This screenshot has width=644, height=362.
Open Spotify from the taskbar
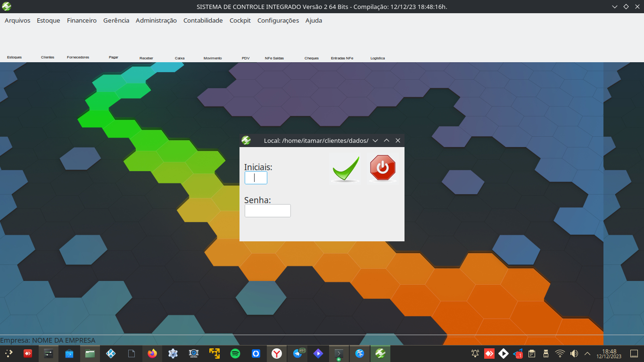[235, 353]
